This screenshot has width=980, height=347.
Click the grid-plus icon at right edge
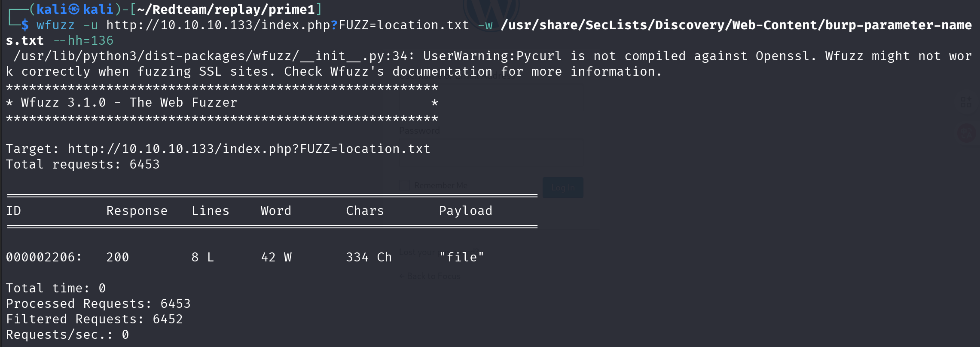[966, 101]
